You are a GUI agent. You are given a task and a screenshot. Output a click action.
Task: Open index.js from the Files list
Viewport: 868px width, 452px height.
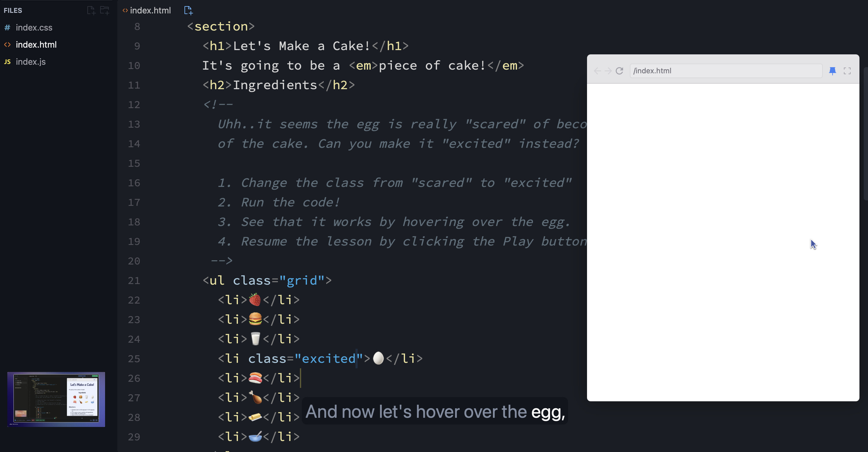pos(31,62)
